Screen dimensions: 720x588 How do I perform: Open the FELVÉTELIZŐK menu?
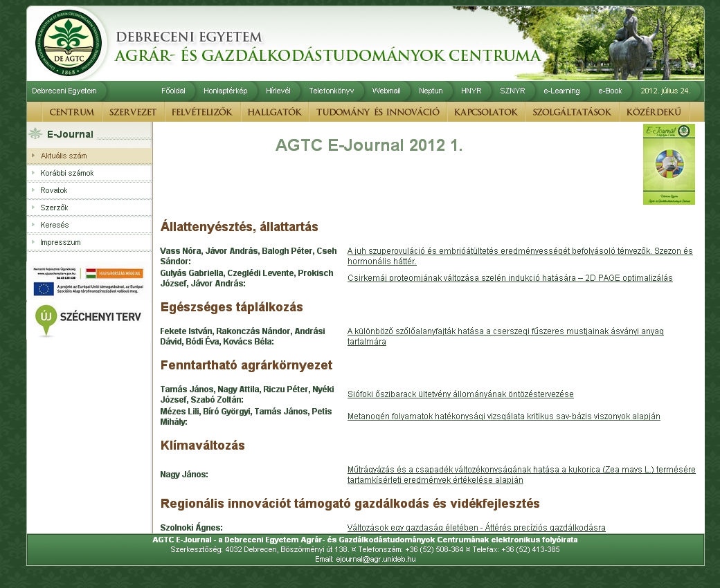[x=202, y=112]
